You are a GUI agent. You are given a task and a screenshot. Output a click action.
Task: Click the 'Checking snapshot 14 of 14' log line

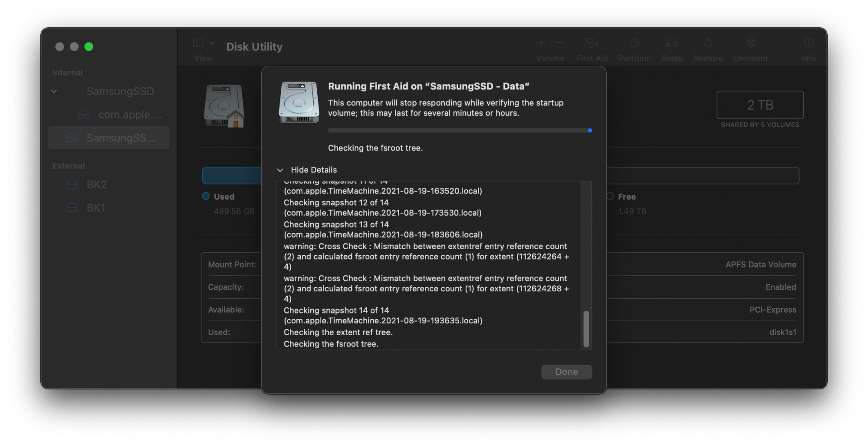[336, 310]
